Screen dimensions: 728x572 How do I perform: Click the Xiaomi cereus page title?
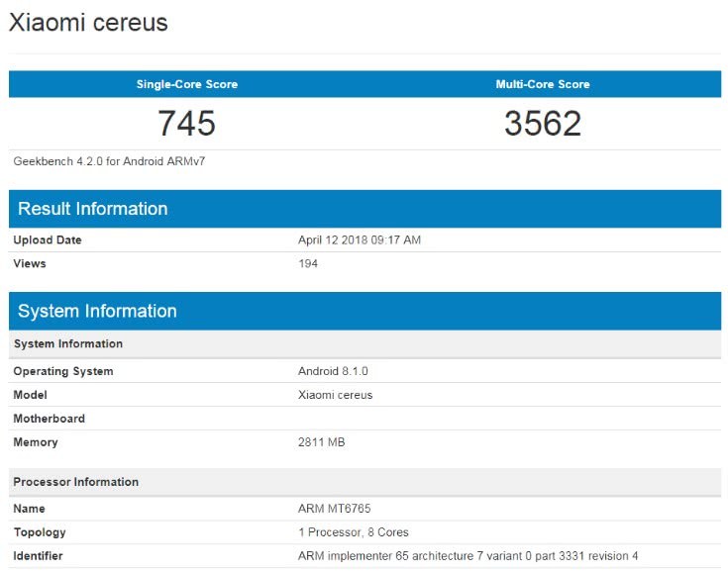[88, 23]
